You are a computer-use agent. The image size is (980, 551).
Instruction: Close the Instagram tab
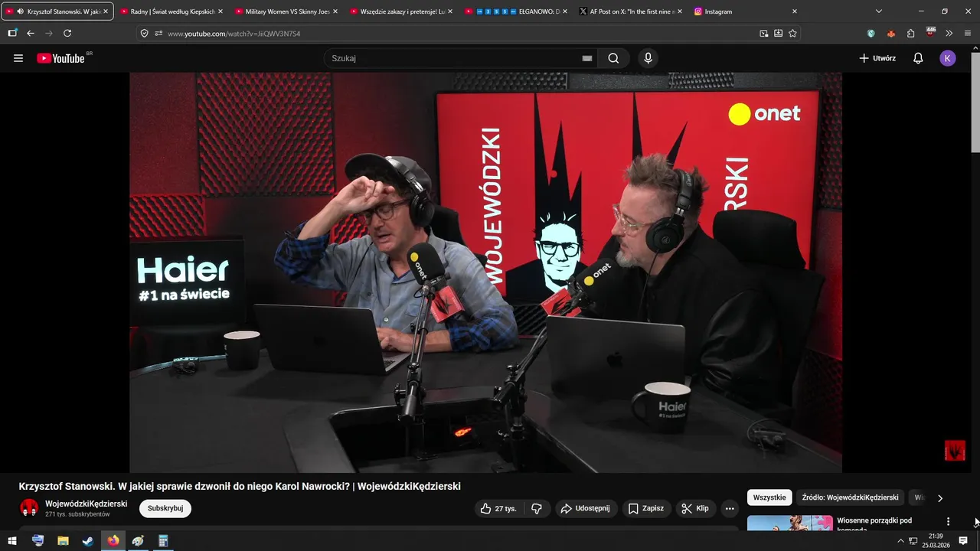(795, 11)
